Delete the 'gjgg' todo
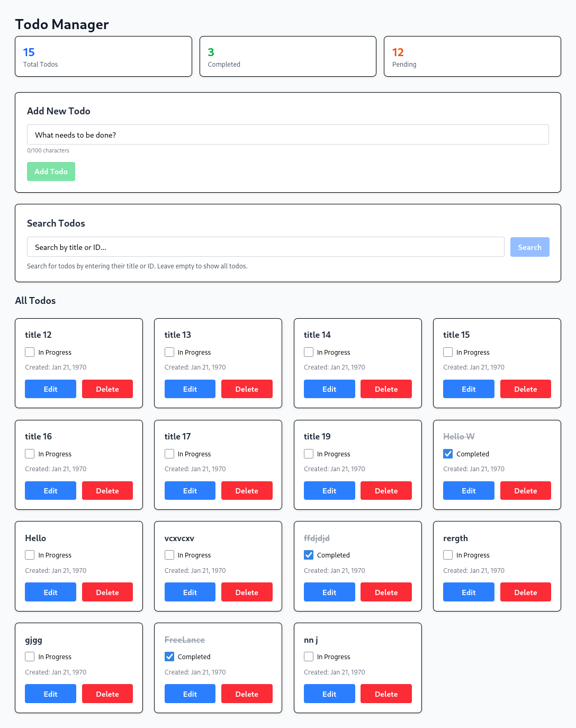Viewport: 576px width, 728px height. 107,694
